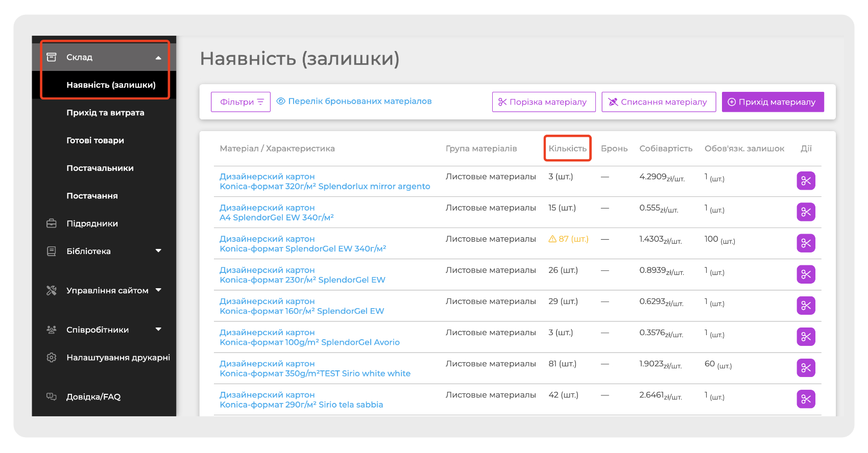Click scissors icon for 160г/м² SplendorGel row
This screenshot has height=453, width=868.
coord(806,305)
